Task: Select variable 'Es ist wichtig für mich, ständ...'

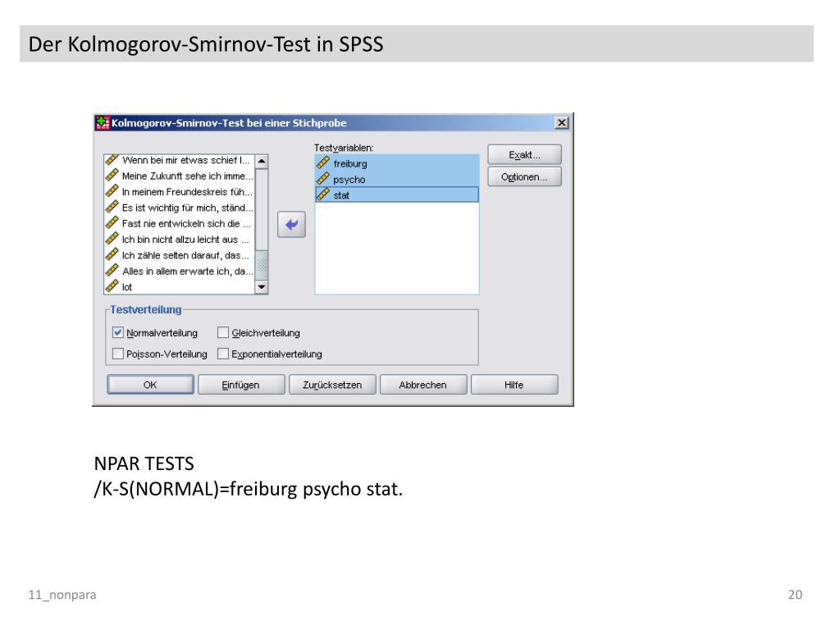Action: click(187, 208)
